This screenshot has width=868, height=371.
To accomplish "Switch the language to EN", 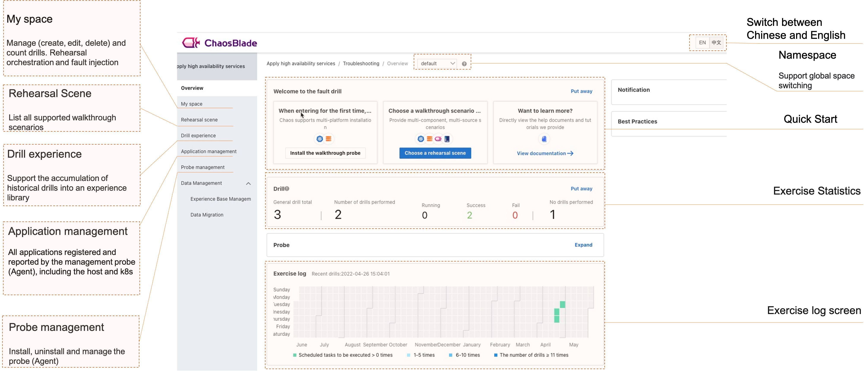I will point(702,42).
